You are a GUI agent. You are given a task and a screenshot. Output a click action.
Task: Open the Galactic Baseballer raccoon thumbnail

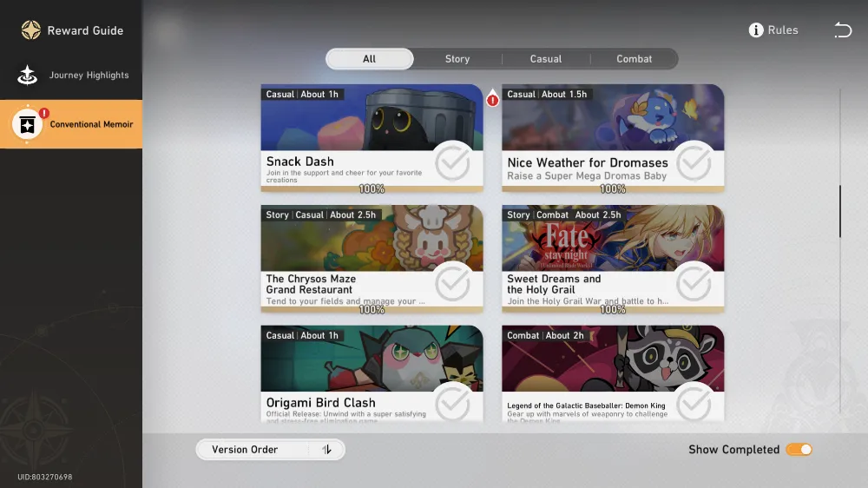click(x=613, y=359)
